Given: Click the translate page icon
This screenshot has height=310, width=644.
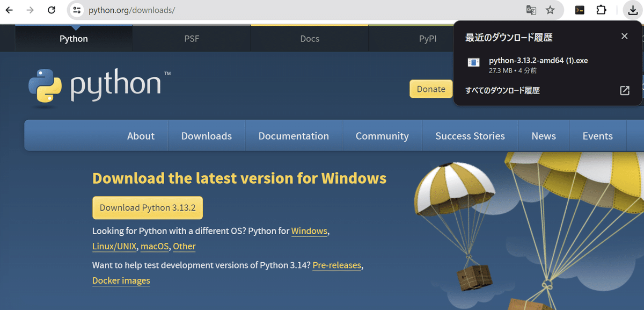Looking at the screenshot, I should 531,10.
